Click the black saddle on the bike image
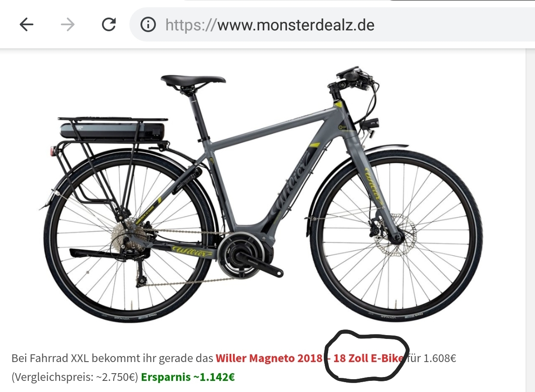Viewport: 535px width, 392px height. [x=193, y=81]
